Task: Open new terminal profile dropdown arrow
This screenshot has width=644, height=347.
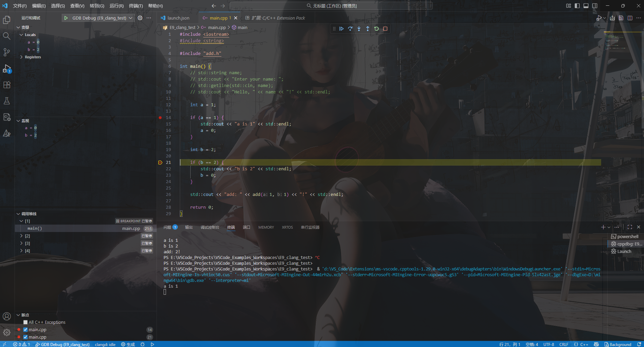Action: 609,227
